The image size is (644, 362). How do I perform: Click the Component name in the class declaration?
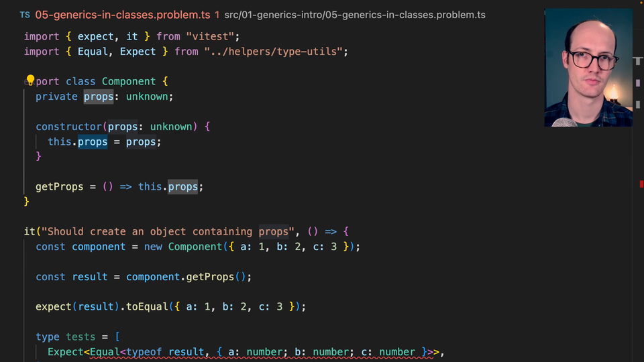coord(128,82)
